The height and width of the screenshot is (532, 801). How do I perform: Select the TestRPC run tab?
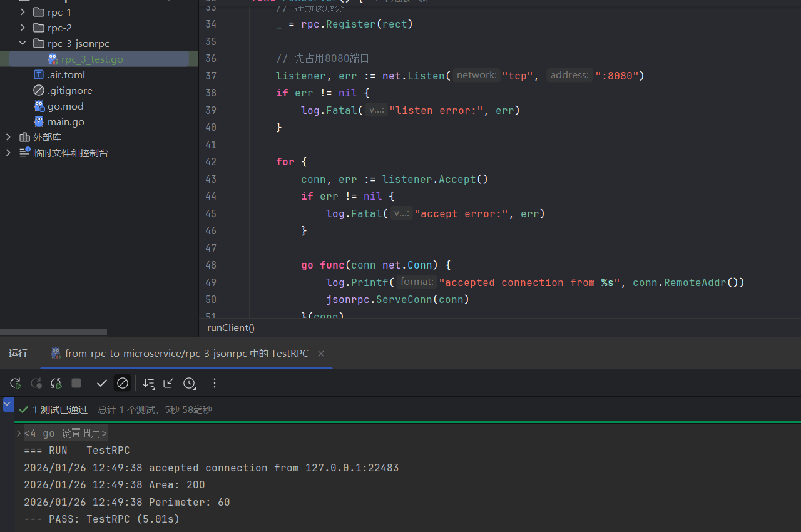pos(186,354)
